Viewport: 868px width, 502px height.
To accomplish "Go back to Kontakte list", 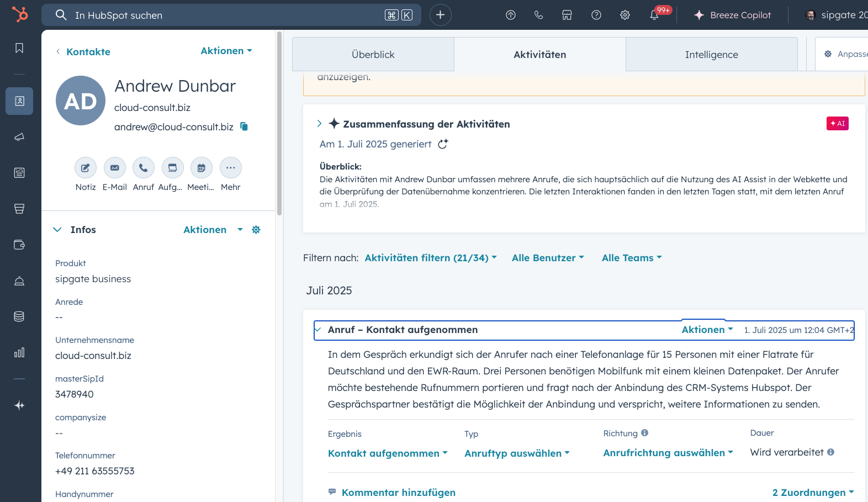I will 83,51.
